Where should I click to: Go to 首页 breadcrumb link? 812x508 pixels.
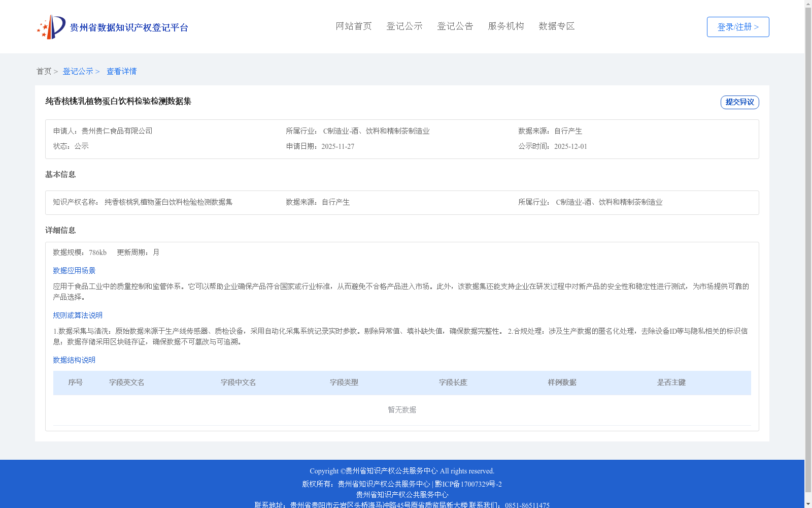click(x=44, y=71)
